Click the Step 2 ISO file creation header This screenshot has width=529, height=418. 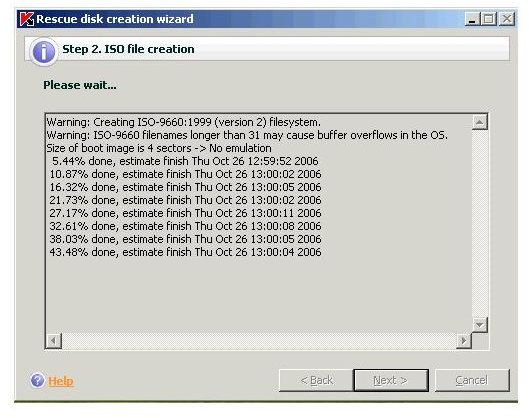tap(128, 49)
